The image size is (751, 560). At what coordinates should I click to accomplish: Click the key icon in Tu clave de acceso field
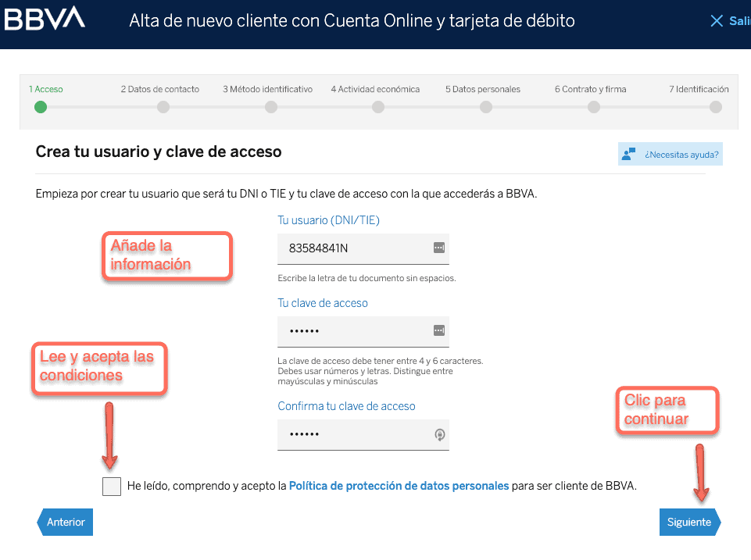point(438,330)
